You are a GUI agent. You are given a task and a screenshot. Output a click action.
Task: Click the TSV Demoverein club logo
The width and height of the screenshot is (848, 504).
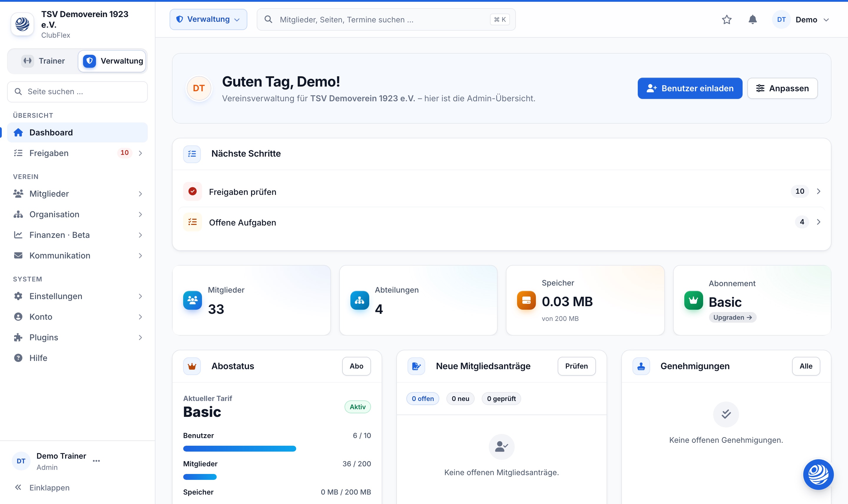point(22,24)
